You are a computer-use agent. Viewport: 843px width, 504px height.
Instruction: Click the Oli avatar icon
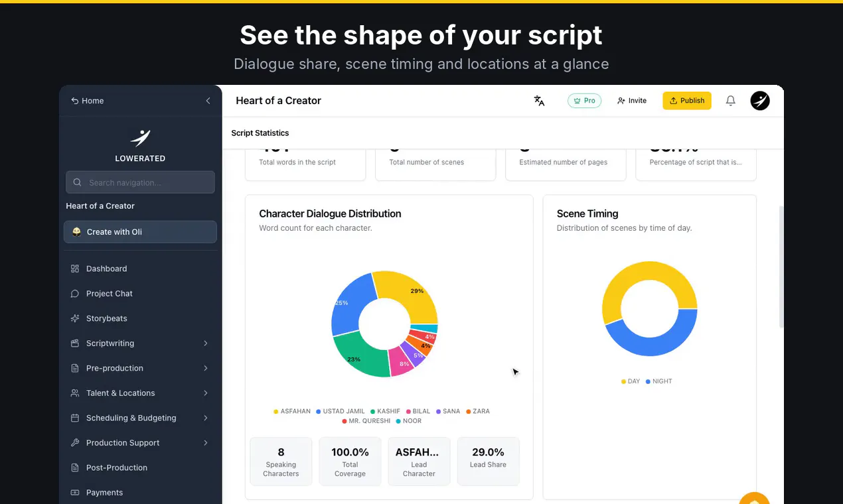click(x=76, y=232)
